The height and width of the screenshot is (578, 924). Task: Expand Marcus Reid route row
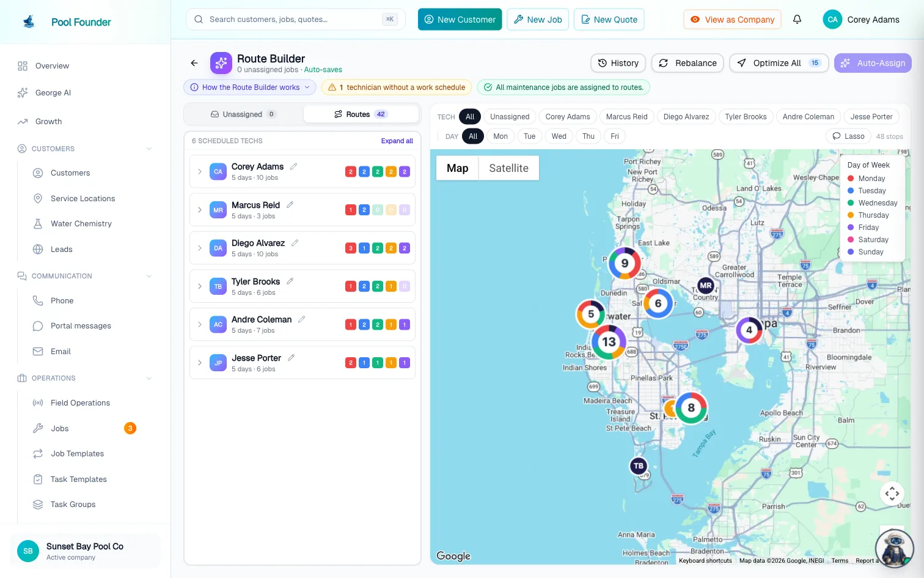[x=200, y=210]
